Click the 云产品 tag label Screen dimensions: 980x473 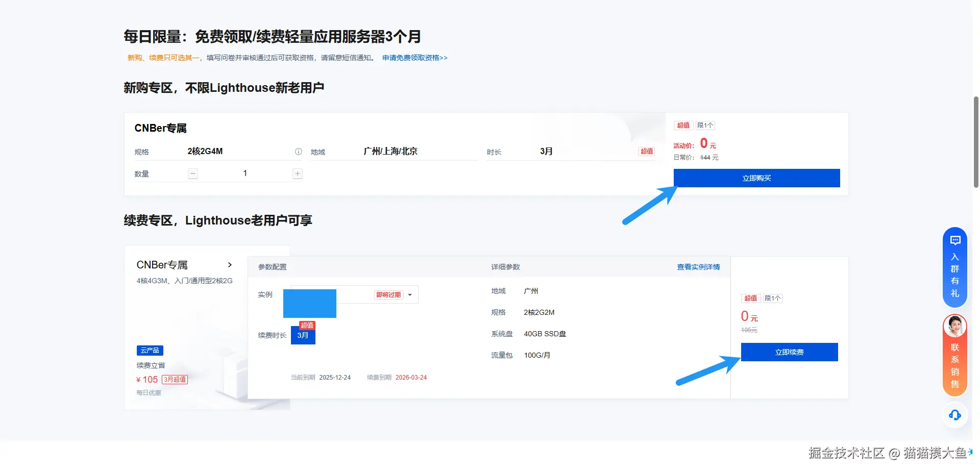click(150, 351)
